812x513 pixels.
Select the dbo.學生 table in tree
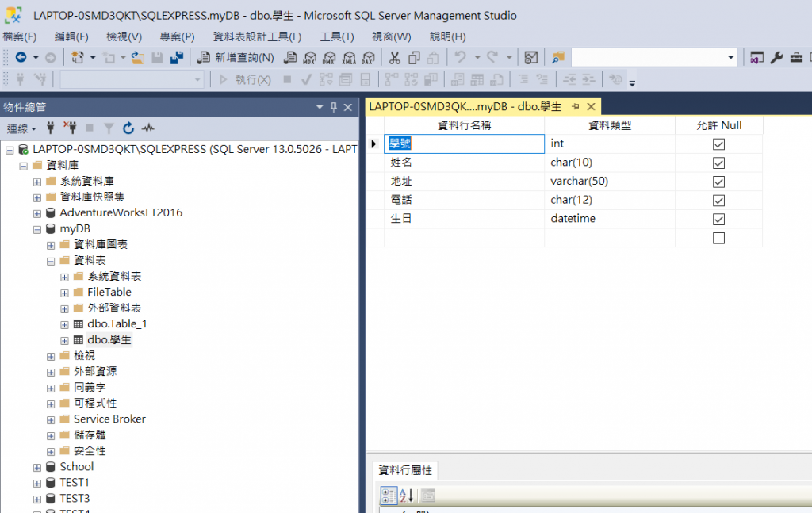pos(109,339)
